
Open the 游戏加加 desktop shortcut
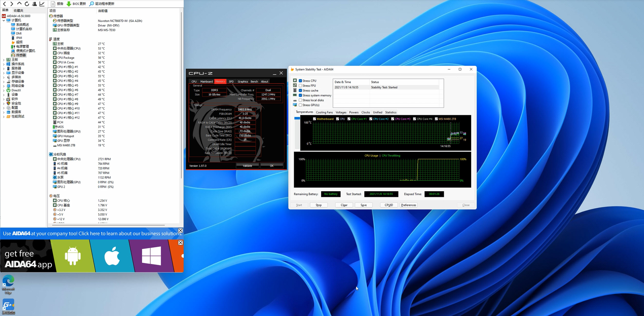tap(8, 307)
